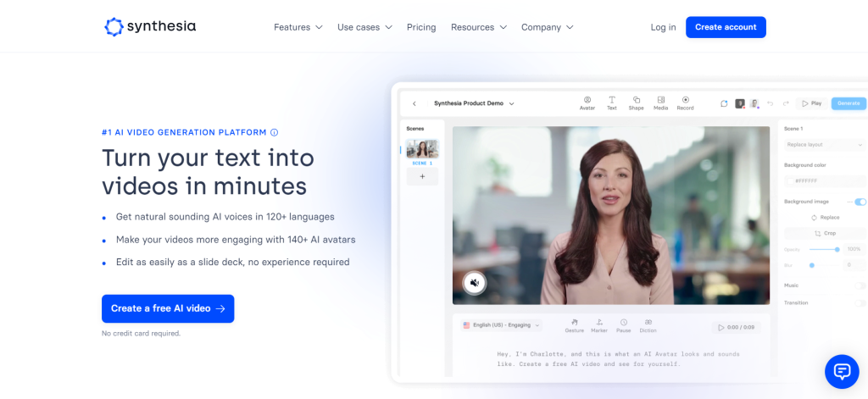Viewport: 868px width, 399px height.
Task: Play the 0:00 / 0:09 script audio
Action: [x=737, y=328]
